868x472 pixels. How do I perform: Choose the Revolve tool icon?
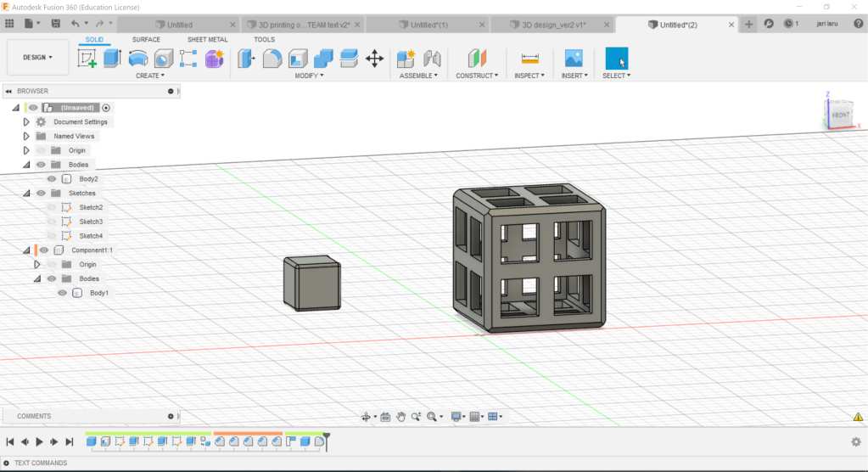(137, 59)
